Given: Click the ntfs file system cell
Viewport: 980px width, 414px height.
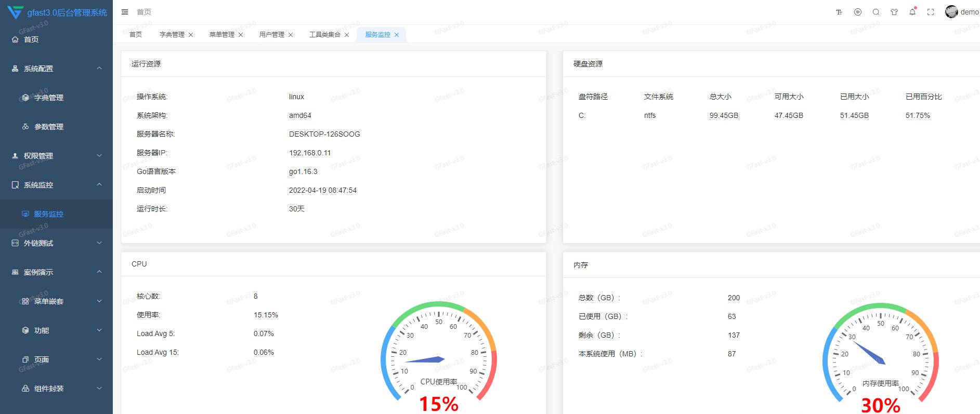Looking at the screenshot, I should coord(650,115).
